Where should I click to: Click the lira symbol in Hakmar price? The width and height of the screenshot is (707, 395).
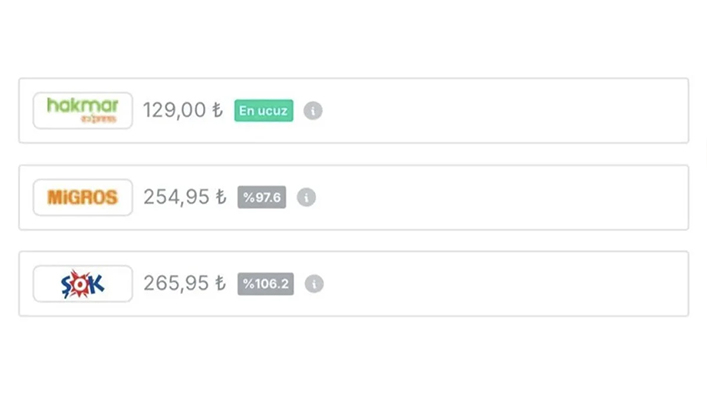tap(218, 110)
